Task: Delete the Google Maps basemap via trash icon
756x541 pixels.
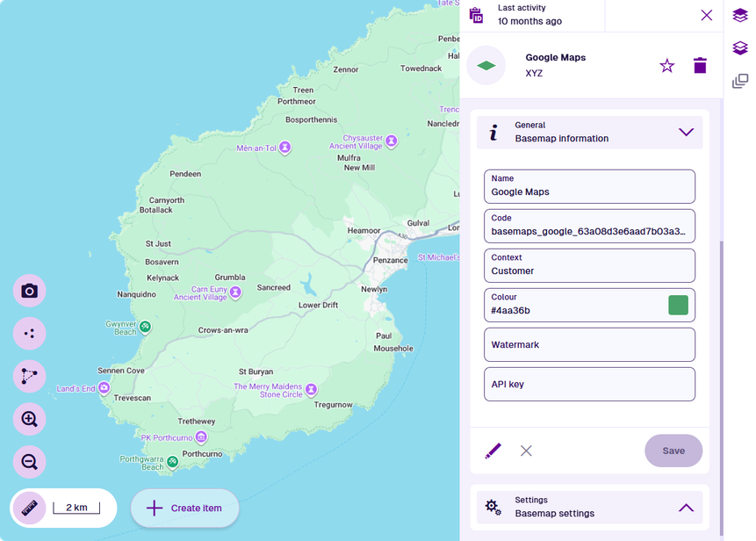Action: coord(700,65)
